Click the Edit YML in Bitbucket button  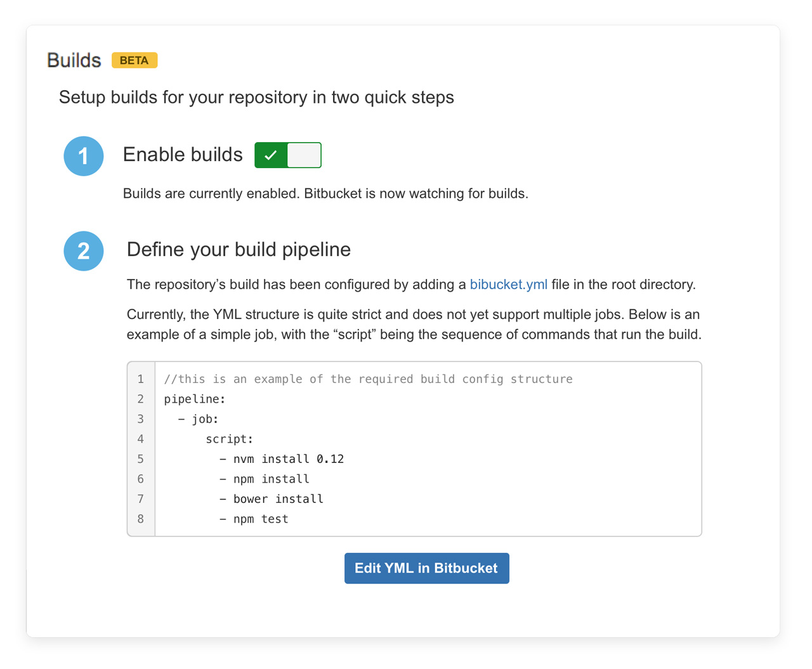pos(427,568)
